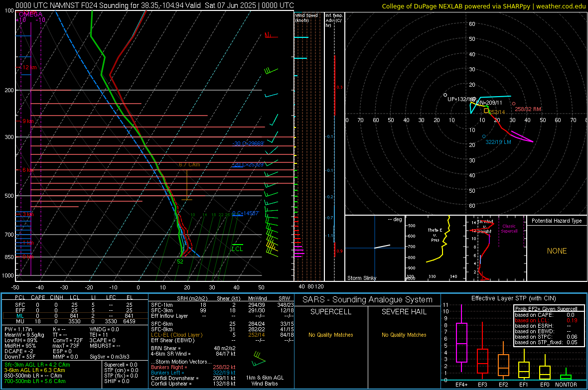Select the ML parcel row
The width and height of the screenshot is (588, 390).
[x=75, y=316]
